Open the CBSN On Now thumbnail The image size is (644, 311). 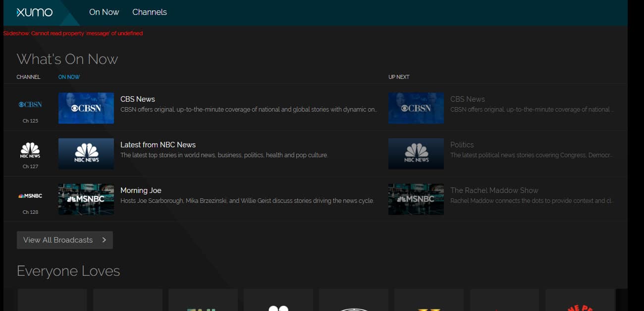pyautogui.click(x=86, y=108)
